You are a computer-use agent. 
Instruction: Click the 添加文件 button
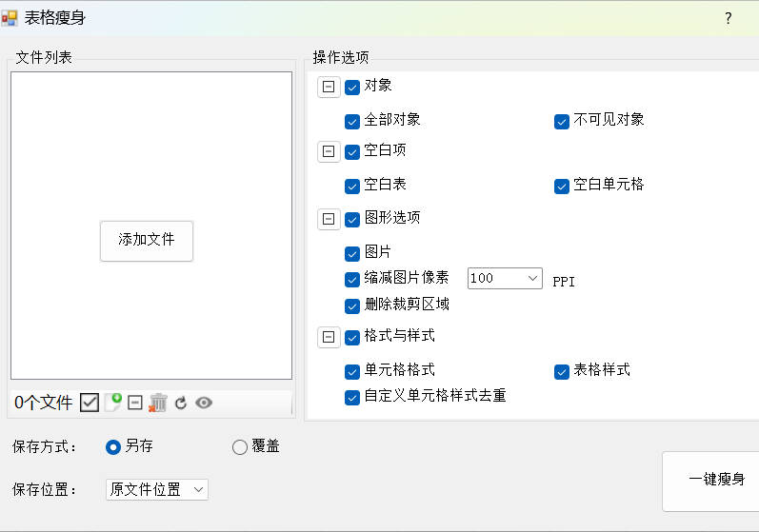click(x=147, y=240)
